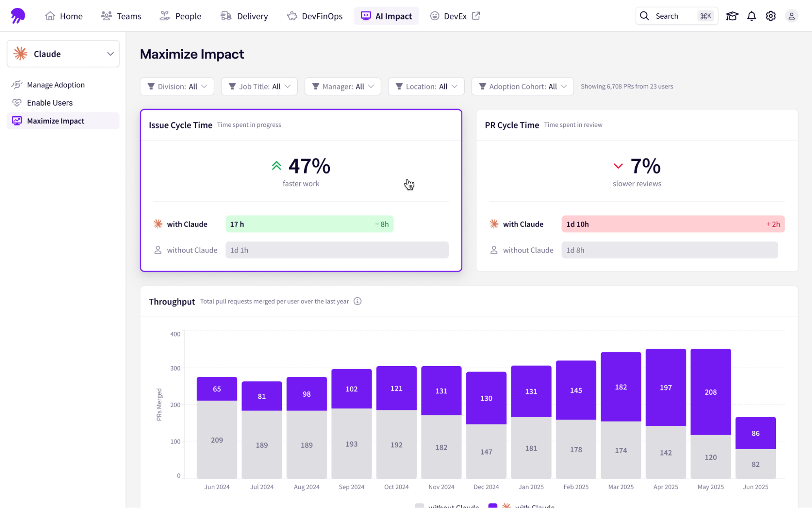The width and height of the screenshot is (812, 508).
Task: Switch to the Delivery tab
Action: [x=244, y=16]
